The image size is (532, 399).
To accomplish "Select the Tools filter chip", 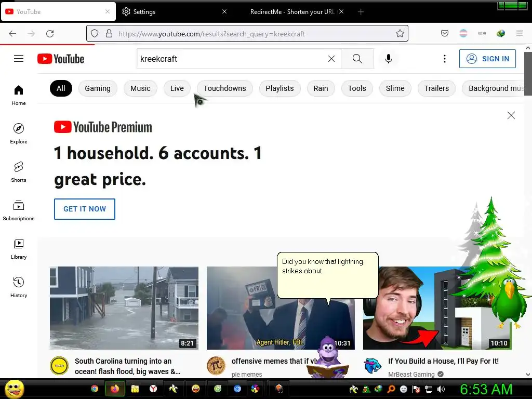I will click(357, 88).
